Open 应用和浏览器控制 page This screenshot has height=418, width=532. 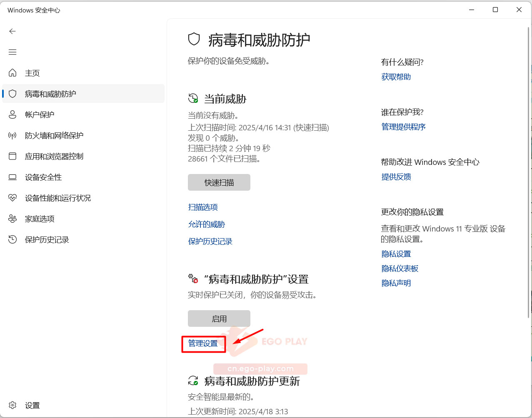(x=83, y=156)
